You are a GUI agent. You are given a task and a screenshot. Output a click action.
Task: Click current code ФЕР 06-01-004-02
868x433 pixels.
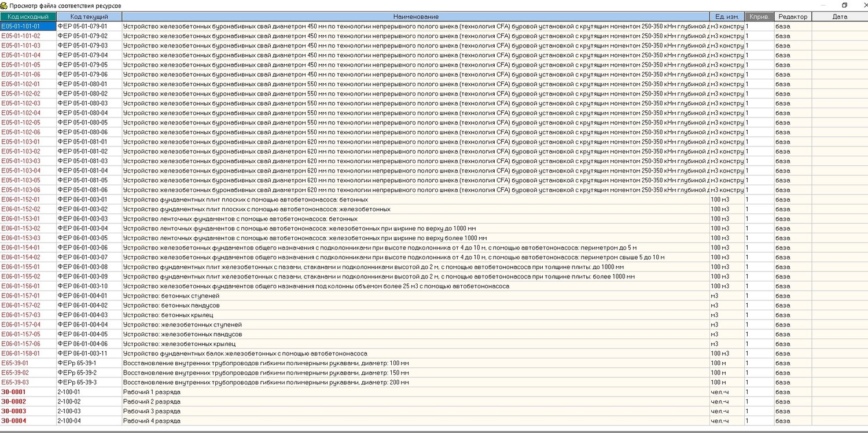pos(89,305)
